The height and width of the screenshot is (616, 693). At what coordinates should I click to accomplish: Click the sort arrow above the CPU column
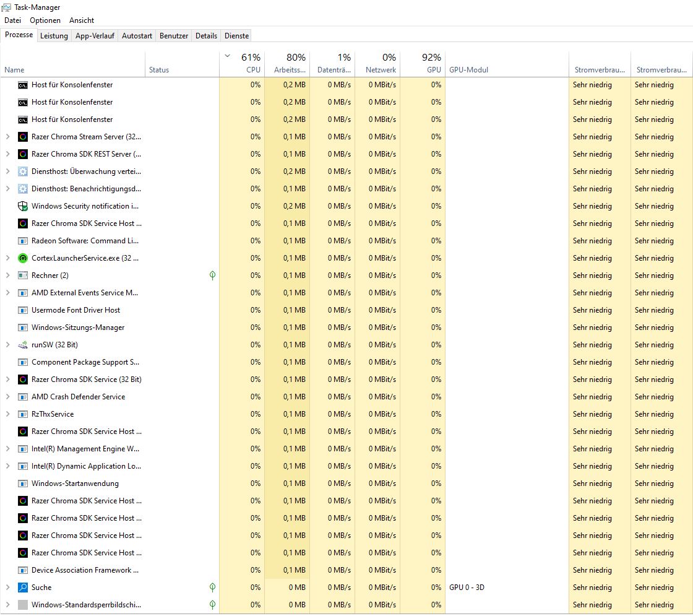pyautogui.click(x=228, y=56)
